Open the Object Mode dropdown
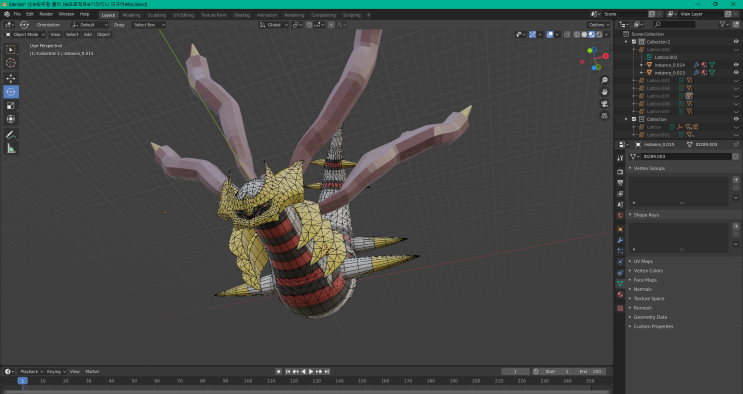This screenshot has height=394, width=743. [x=25, y=35]
